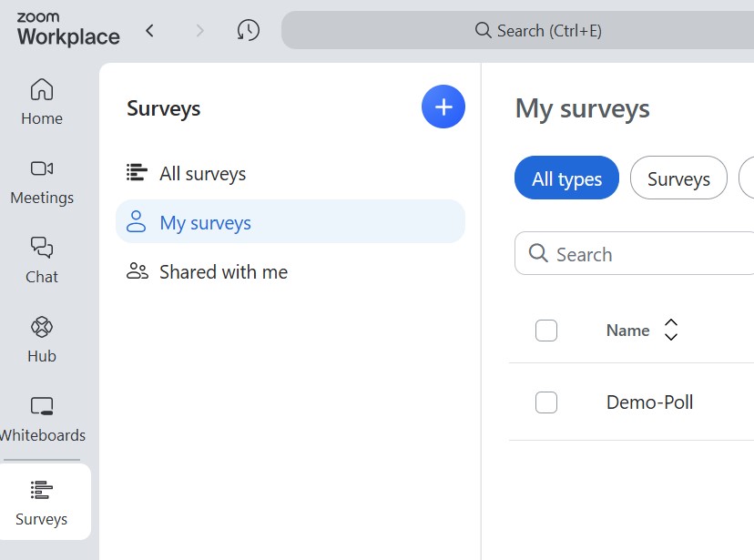Open Shared with me surveys

(290, 271)
